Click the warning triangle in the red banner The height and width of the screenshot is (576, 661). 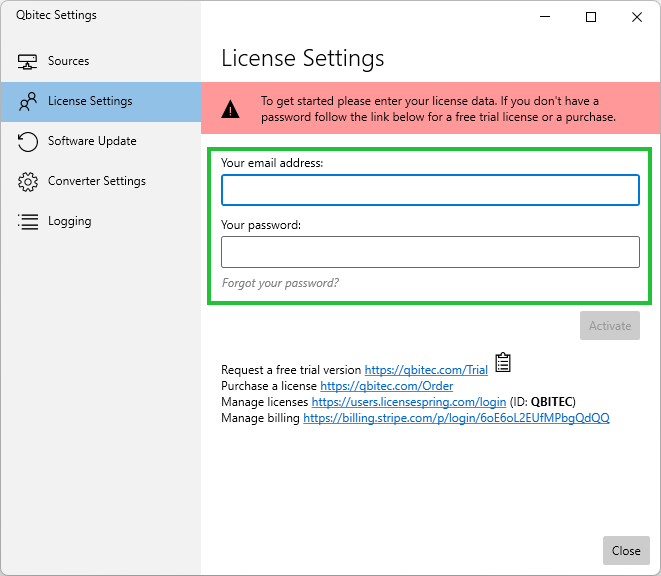pyautogui.click(x=231, y=109)
